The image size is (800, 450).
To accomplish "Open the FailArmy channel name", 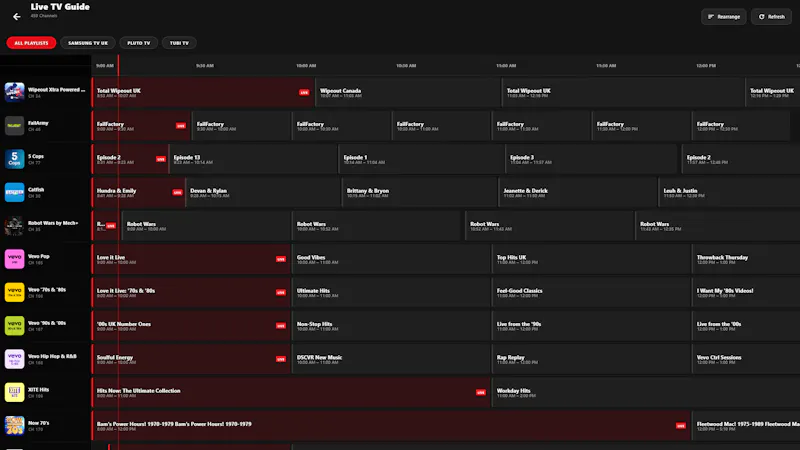I will (38, 123).
